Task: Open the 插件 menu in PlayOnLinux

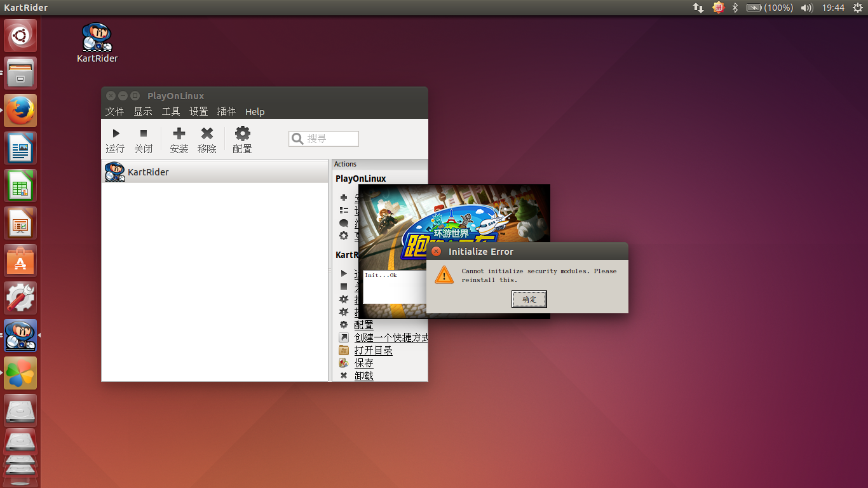Action: 227,112
